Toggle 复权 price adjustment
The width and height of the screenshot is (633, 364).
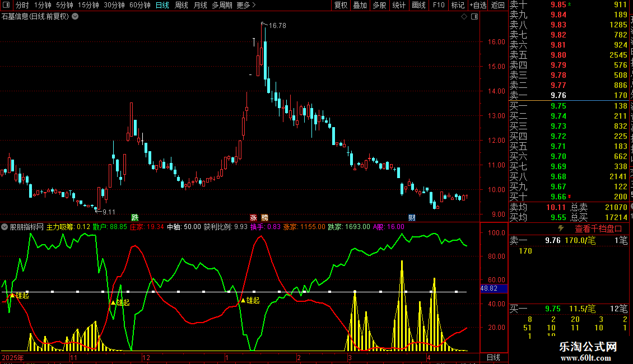[x=341, y=5]
